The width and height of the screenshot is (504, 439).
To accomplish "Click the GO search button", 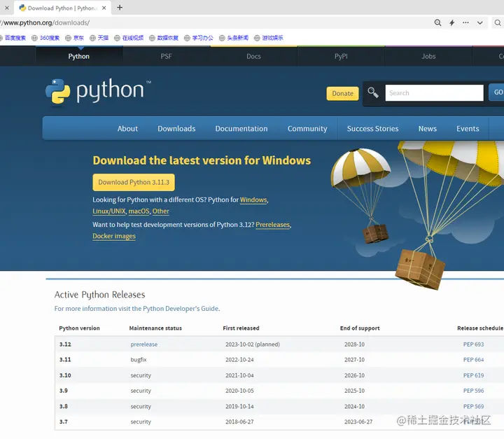I will [x=498, y=92].
